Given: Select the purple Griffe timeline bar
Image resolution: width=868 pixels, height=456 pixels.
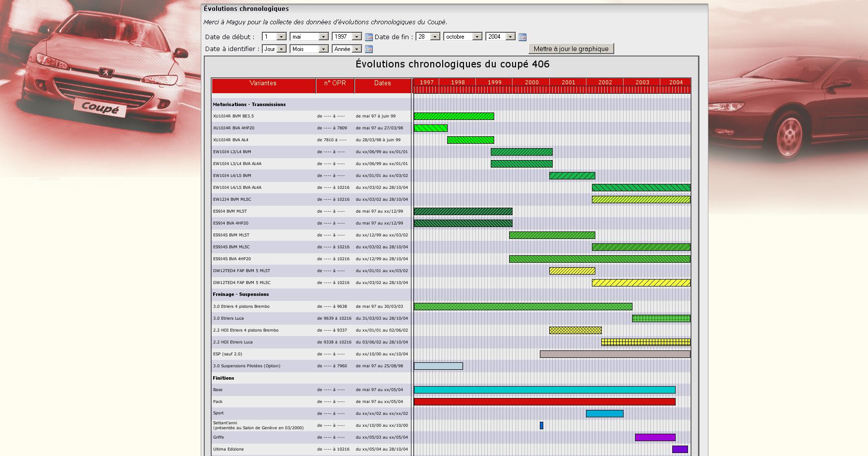Looking at the screenshot, I should click(x=655, y=438).
